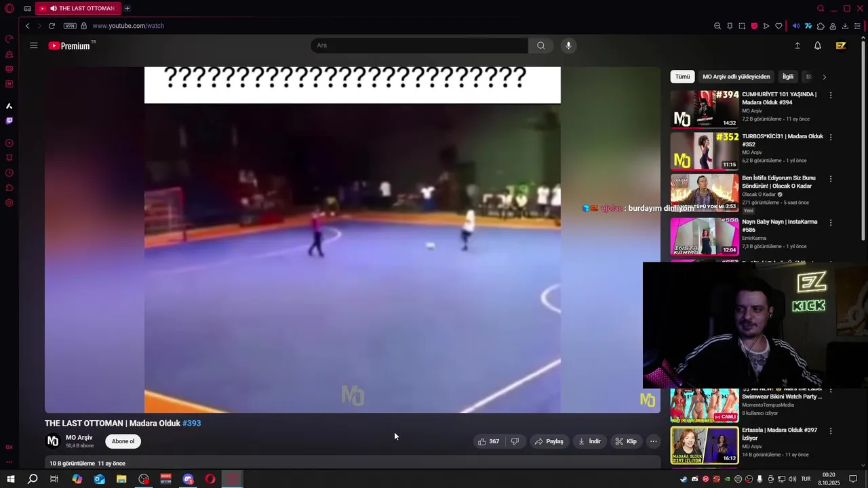This screenshot has height=488, width=868.
Task: Open browser downloads icon
Action: click(x=845, y=26)
